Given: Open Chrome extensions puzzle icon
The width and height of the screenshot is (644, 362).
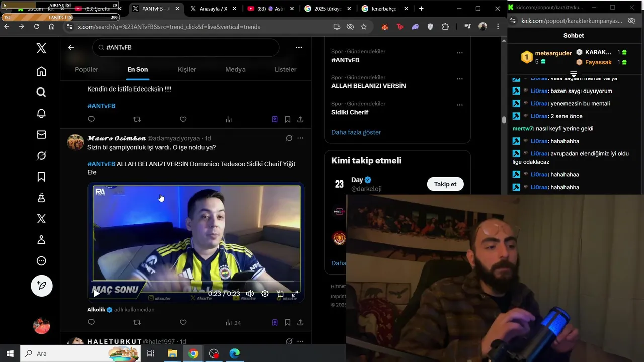Looking at the screenshot, I should coord(445,27).
